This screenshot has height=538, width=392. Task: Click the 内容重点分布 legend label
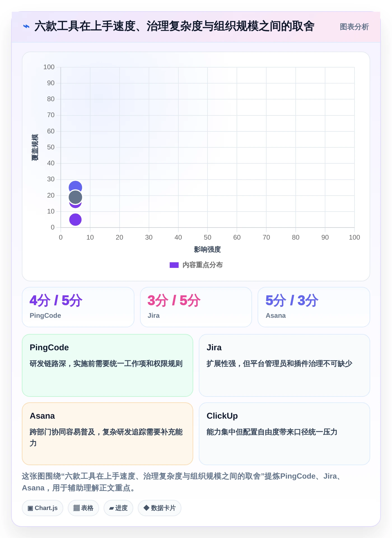202,265
